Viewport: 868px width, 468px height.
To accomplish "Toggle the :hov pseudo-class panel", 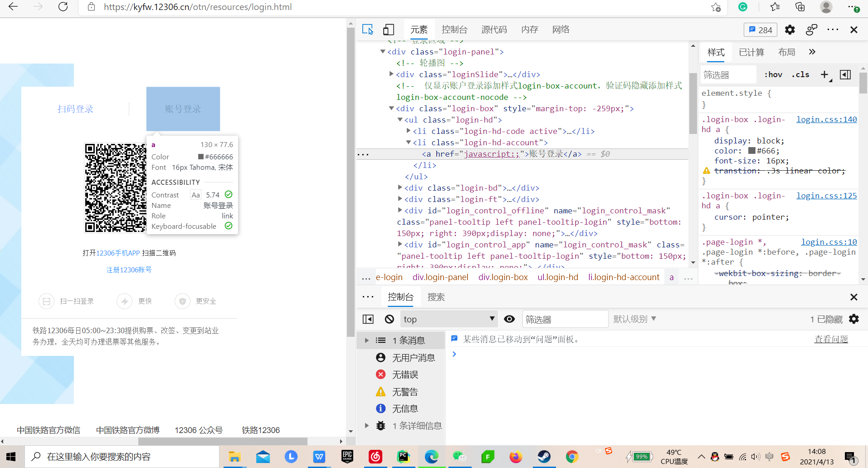I will click(773, 74).
